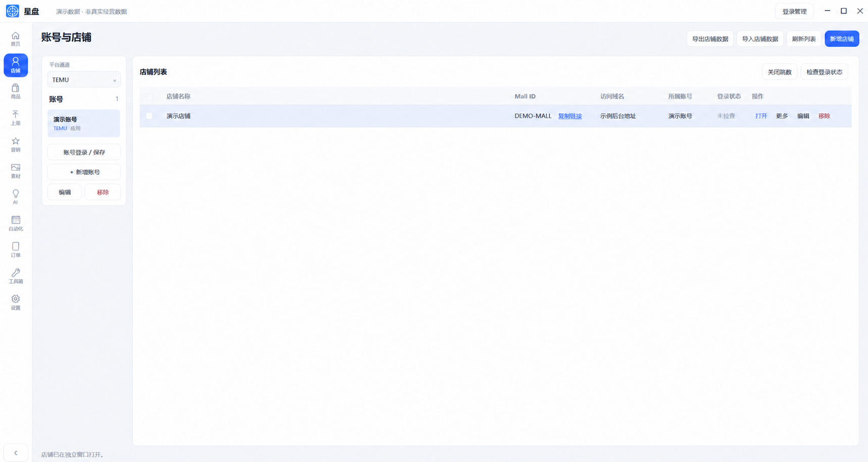The width and height of the screenshot is (868, 462).
Task: Click the 星盘 app logo icon
Action: click(x=13, y=11)
